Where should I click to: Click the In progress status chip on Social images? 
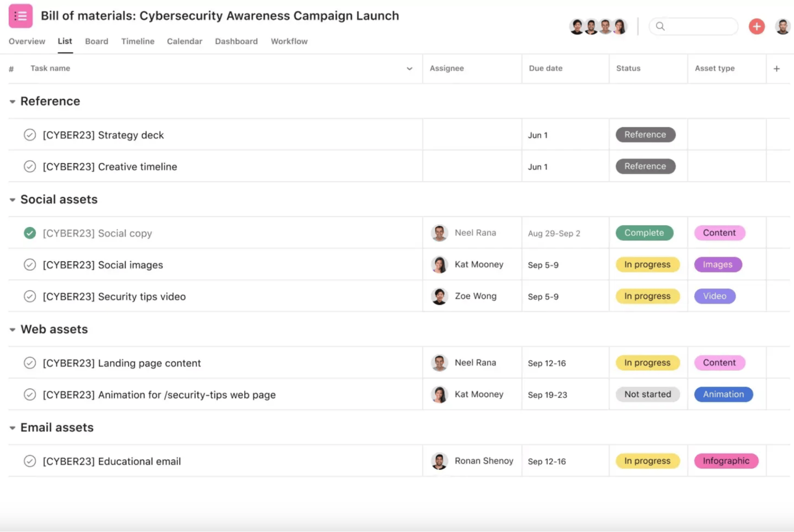(x=647, y=264)
